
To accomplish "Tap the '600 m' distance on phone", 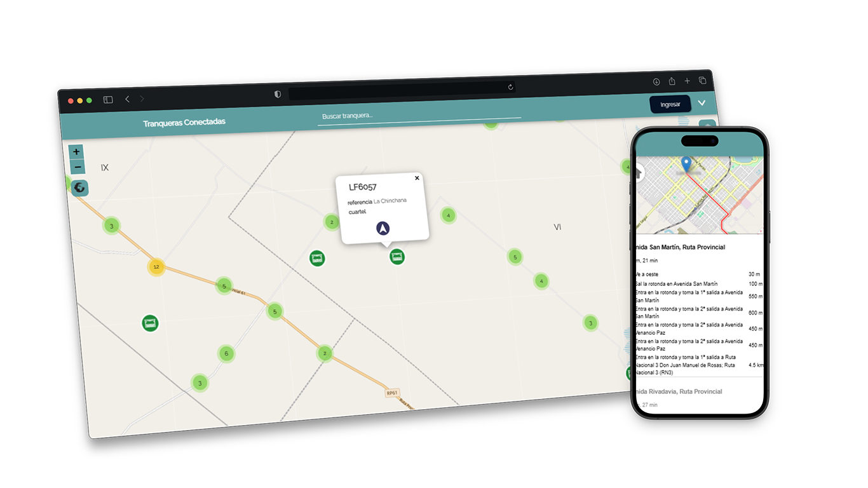I will tap(756, 313).
